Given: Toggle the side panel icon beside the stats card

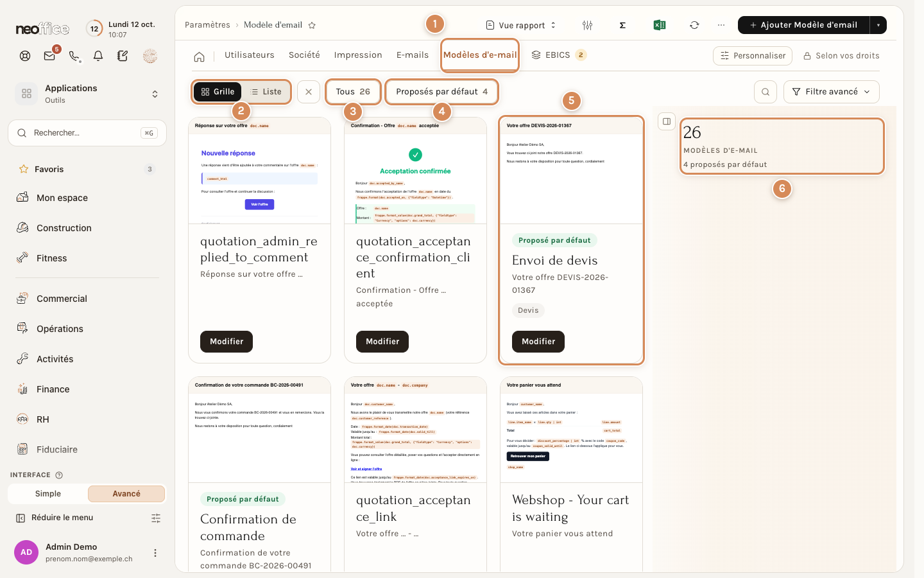Looking at the screenshot, I should click(667, 121).
